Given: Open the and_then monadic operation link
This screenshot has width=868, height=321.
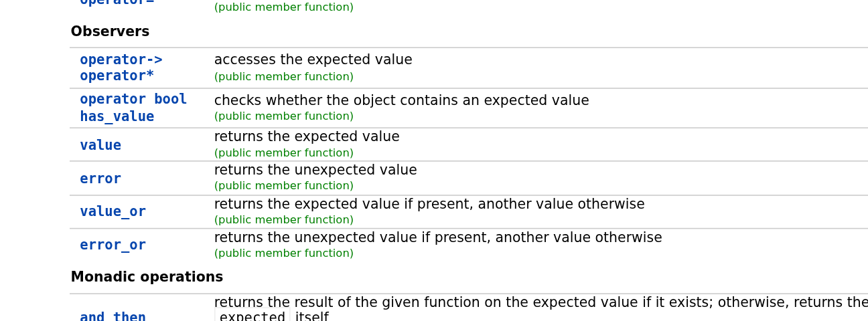Looking at the screenshot, I should coord(113,317).
